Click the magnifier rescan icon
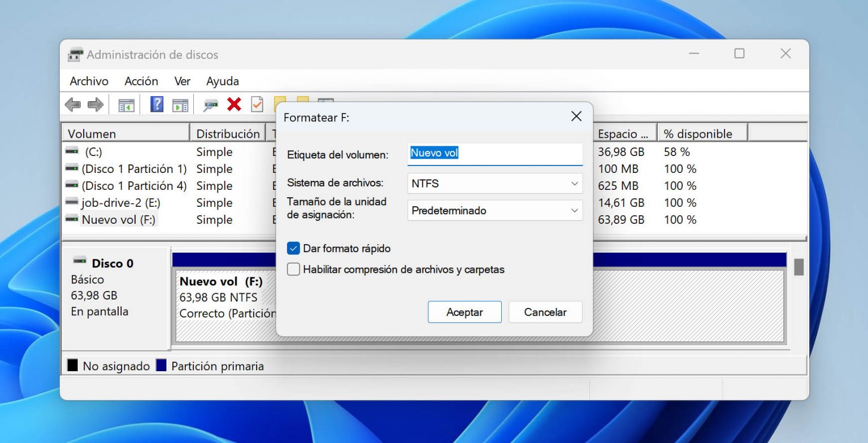Screen dimensions: 868x443 (211, 104)
